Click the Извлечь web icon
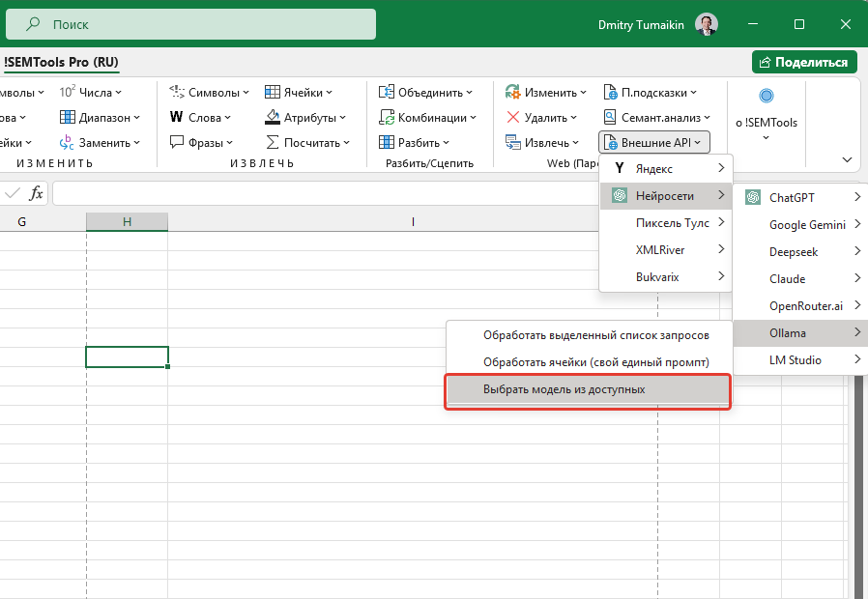The width and height of the screenshot is (868, 599). point(513,143)
